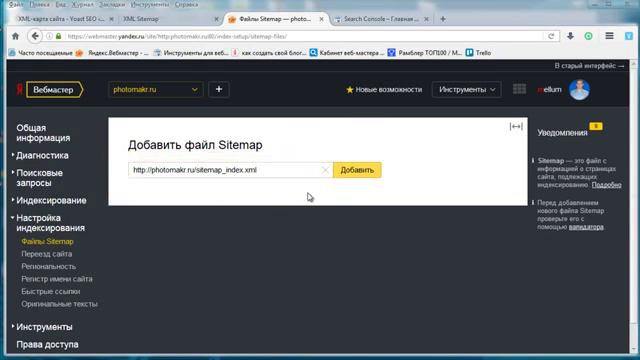Click the Вебмастер logo button
Screen dimensions: 640x360
[54, 89]
